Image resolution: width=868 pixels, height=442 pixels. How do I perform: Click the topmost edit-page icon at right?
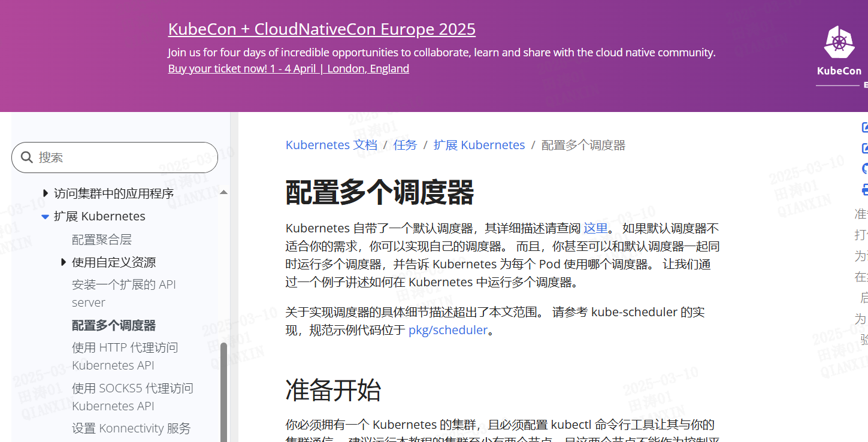[864, 127]
